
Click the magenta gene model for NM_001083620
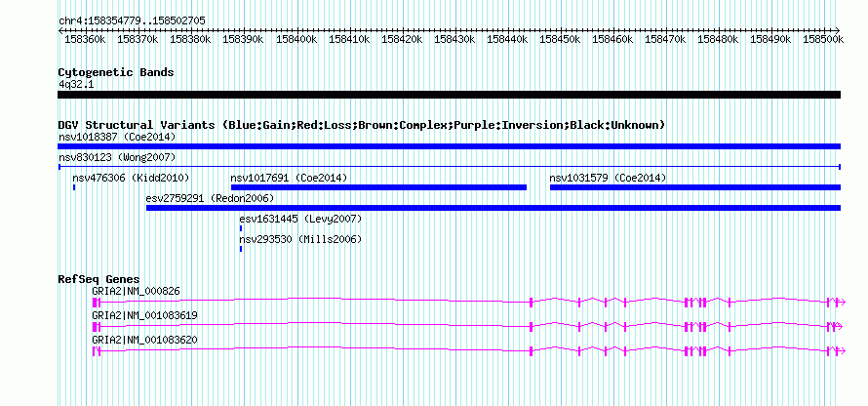click(x=469, y=350)
